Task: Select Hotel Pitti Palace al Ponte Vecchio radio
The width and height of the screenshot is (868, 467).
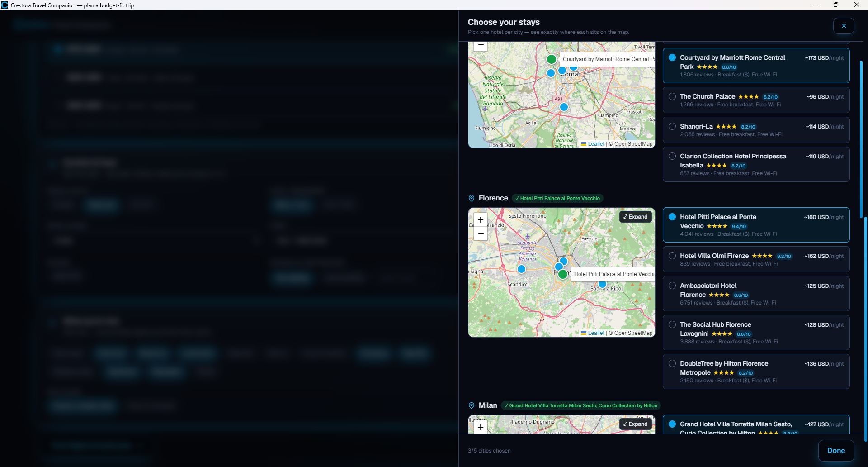Action: point(672,217)
